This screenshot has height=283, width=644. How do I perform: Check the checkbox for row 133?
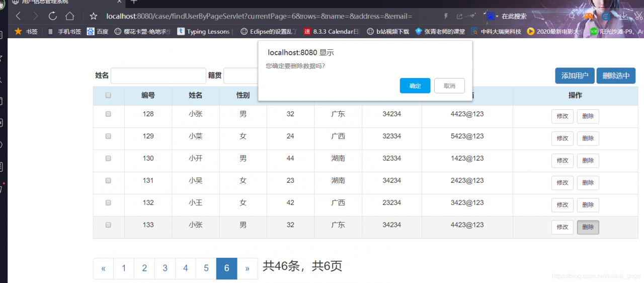click(108, 225)
